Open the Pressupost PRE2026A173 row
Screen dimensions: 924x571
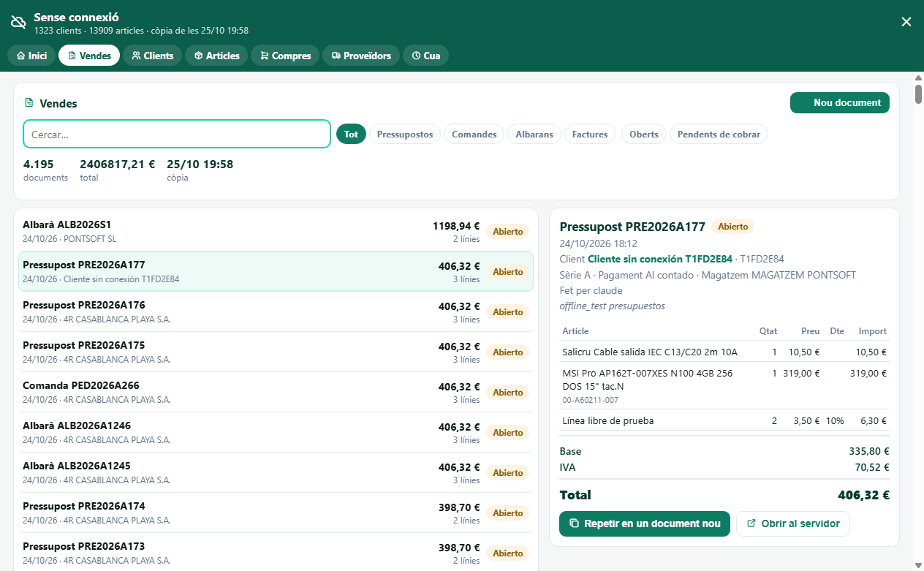coord(276,553)
